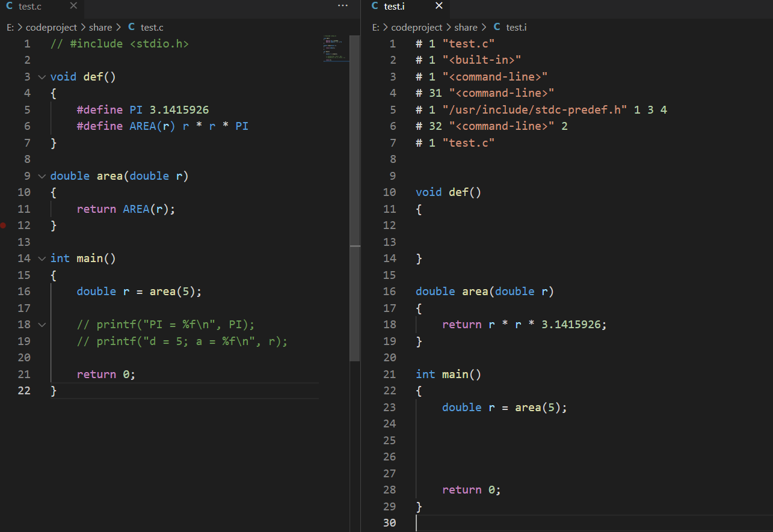Click 'return 0;' in test.i
The image size is (773, 532).
(472, 490)
